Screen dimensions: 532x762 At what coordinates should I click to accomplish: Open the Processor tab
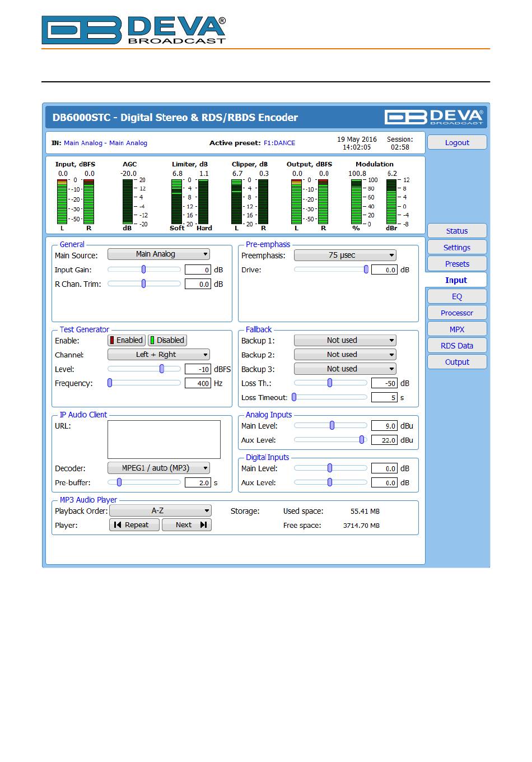coord(457,313)
